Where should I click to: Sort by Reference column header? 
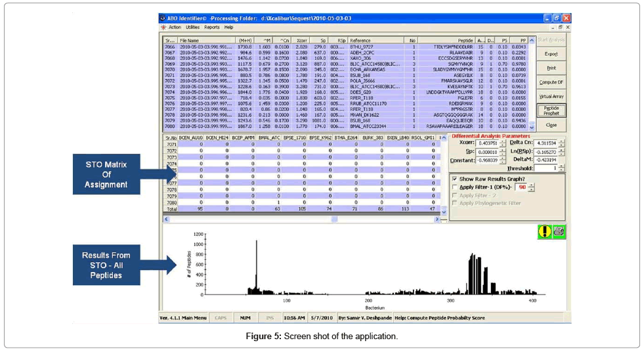[x=376, y=40]
